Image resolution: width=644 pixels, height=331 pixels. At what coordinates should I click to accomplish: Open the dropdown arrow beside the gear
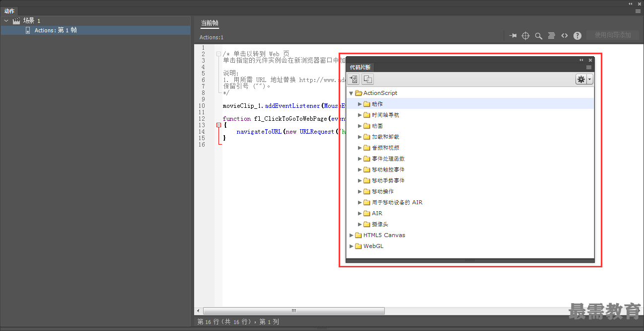pos(590,79)
